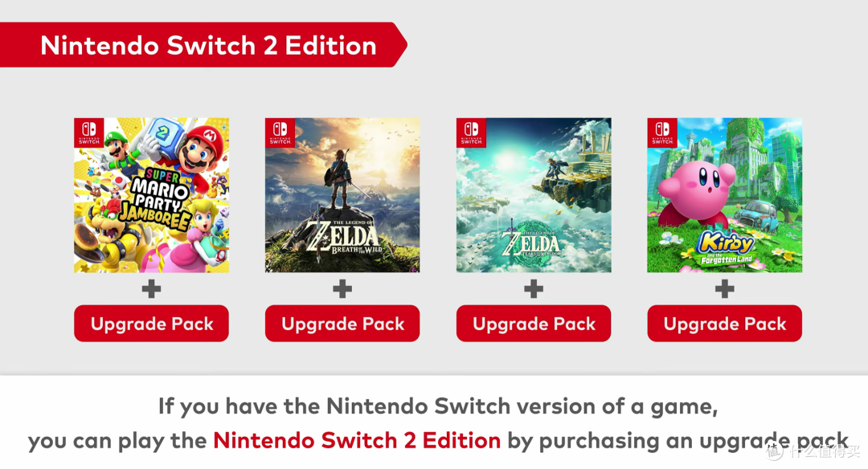Click the plus sign under Mario Party Jamboree
Image resolution: width=868 pixels, height=469 pixels.
coord(151,288)
